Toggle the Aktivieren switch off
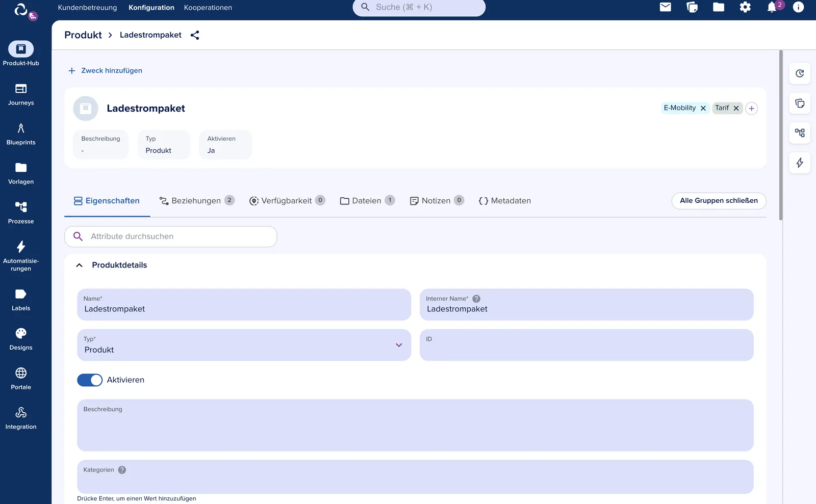The width and height of the screenshot is (816, 504). [90, 380]
